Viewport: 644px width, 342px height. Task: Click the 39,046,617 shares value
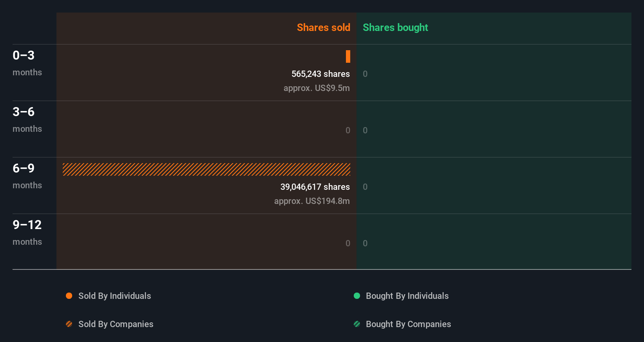point(315,187)
